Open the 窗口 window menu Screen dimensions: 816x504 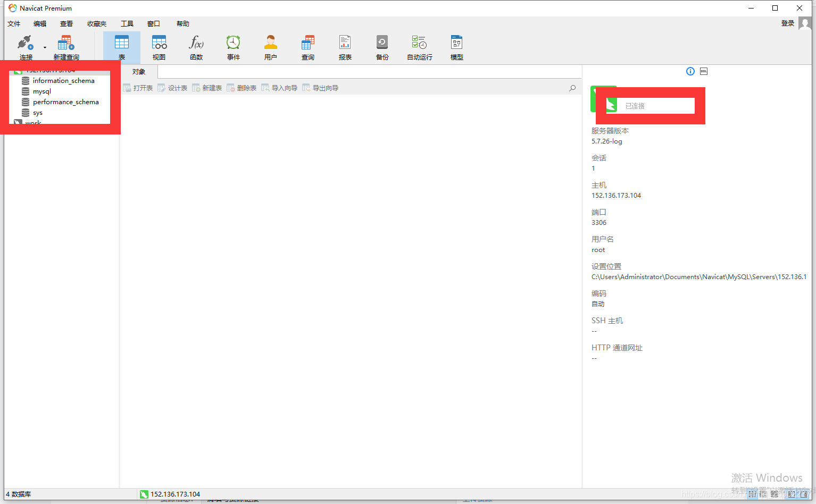[154, 23]
